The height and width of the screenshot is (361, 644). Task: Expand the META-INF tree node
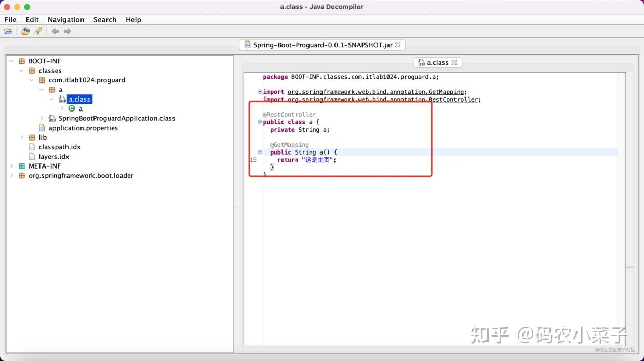point(11,166)
